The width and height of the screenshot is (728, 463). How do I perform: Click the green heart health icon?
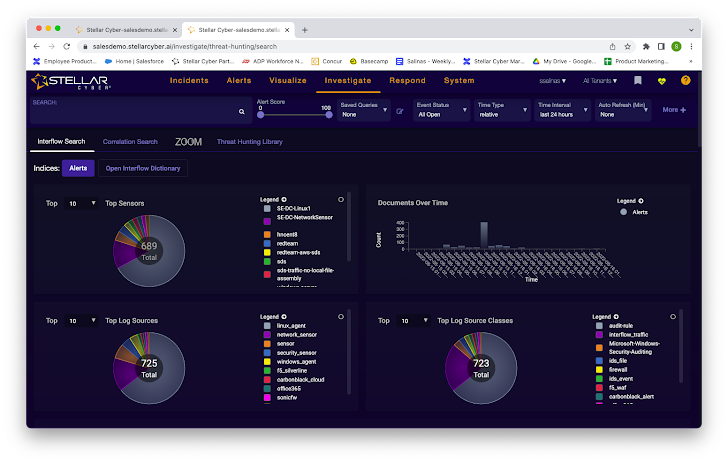pos(661,81)
